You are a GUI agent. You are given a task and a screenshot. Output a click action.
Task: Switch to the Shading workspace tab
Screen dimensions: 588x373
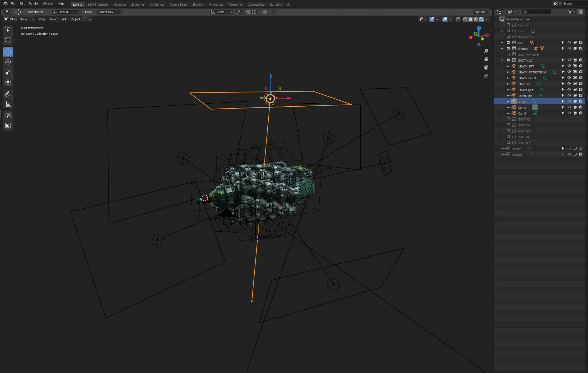198,4
